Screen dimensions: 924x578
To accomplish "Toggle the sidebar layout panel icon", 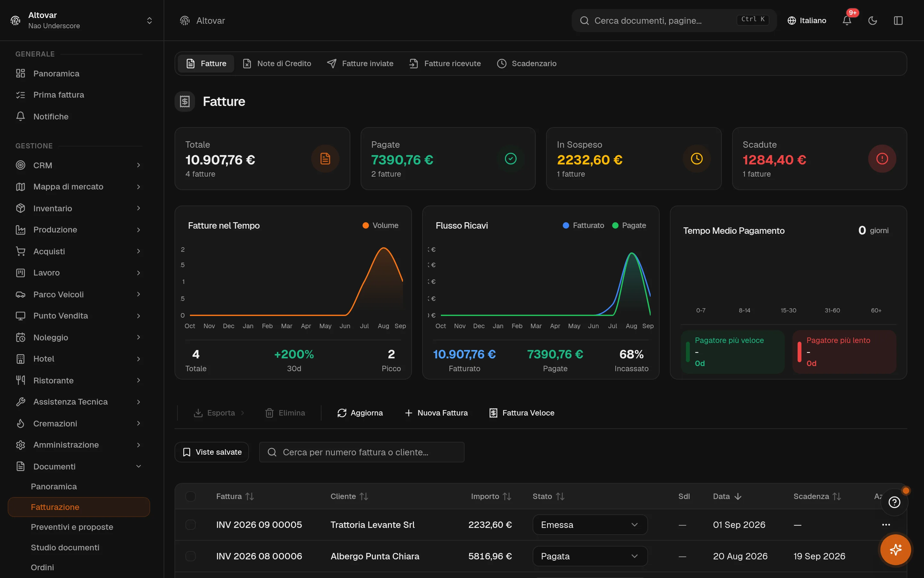I will click(x=898, y=21).
